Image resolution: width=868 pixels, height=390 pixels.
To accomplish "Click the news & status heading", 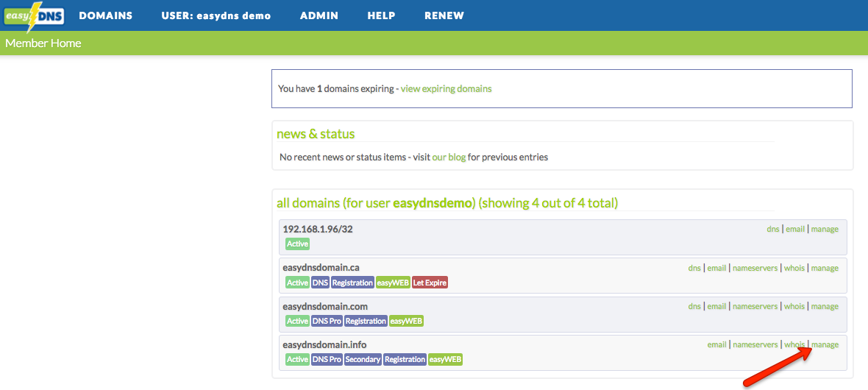I will [316, 134].
